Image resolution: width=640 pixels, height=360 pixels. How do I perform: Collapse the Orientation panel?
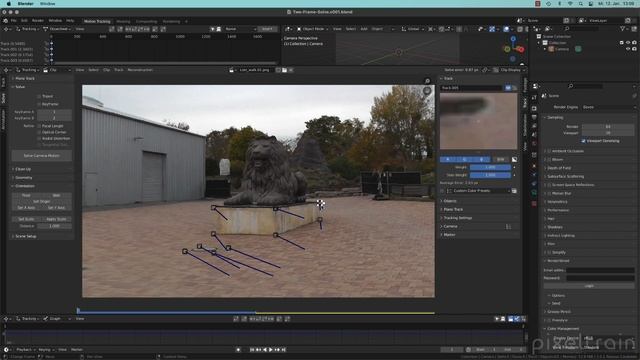24,186
